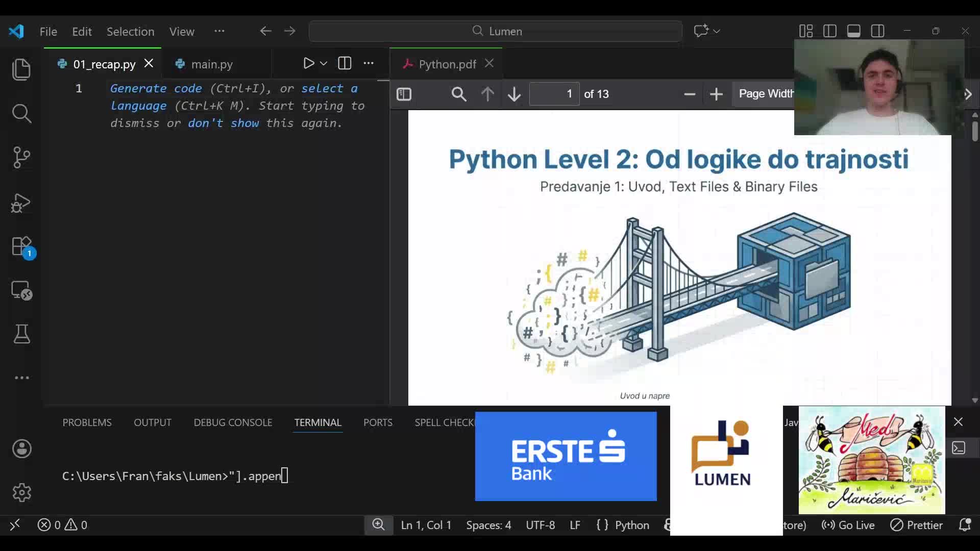The image size is (980, 551).
Task: Toggle the bottom panel layout button
Action: coord(853,31)
